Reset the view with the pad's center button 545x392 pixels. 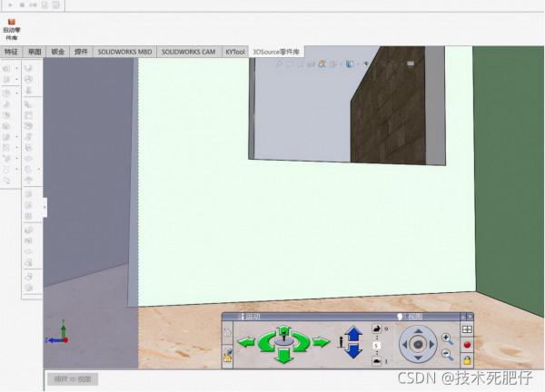pyautogui.click(x=418, y=345)
